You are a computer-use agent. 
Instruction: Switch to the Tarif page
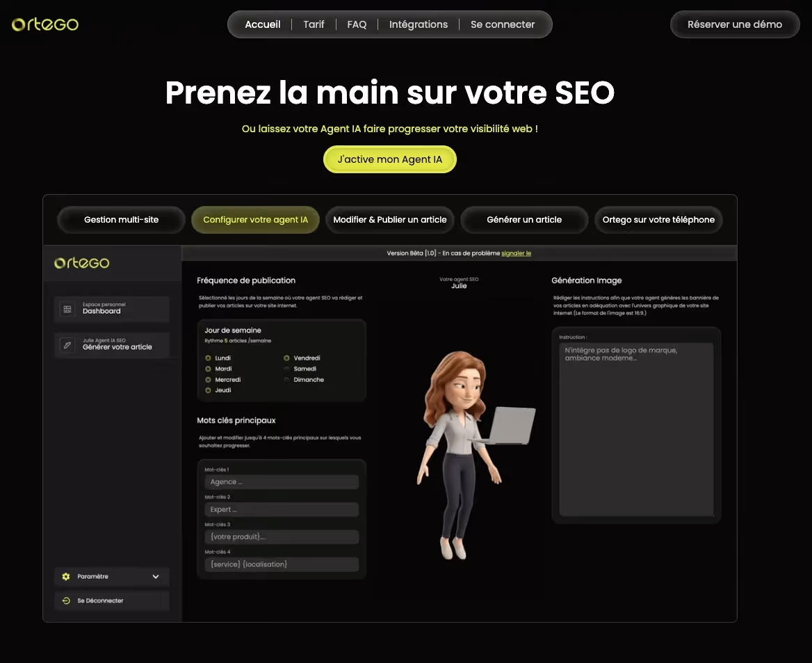coord(314,24)
